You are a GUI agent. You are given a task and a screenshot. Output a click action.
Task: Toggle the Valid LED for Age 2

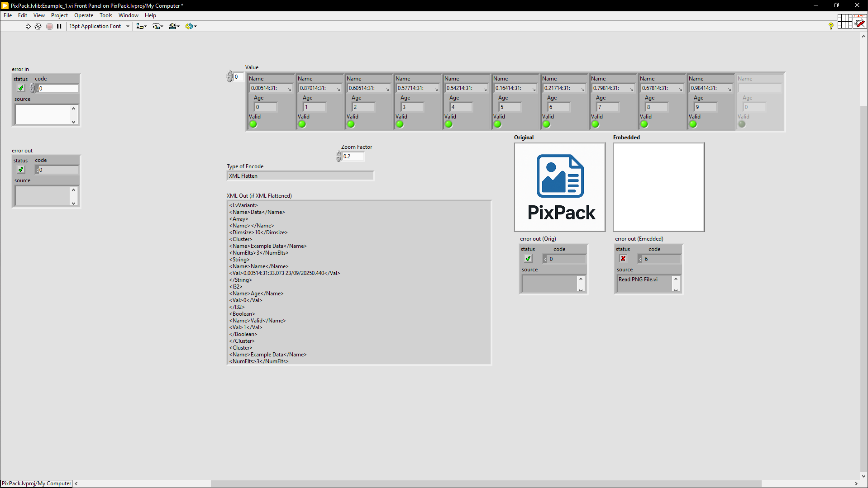click(351, 124)
